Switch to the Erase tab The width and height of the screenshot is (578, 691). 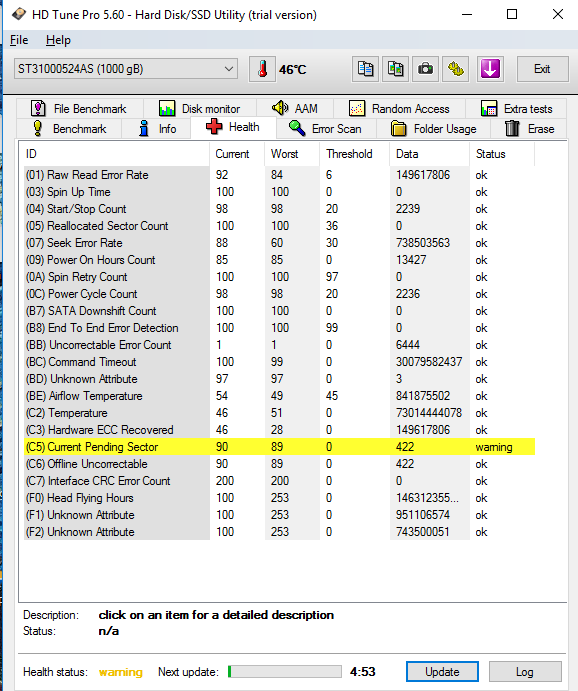[x=529, y=129]
